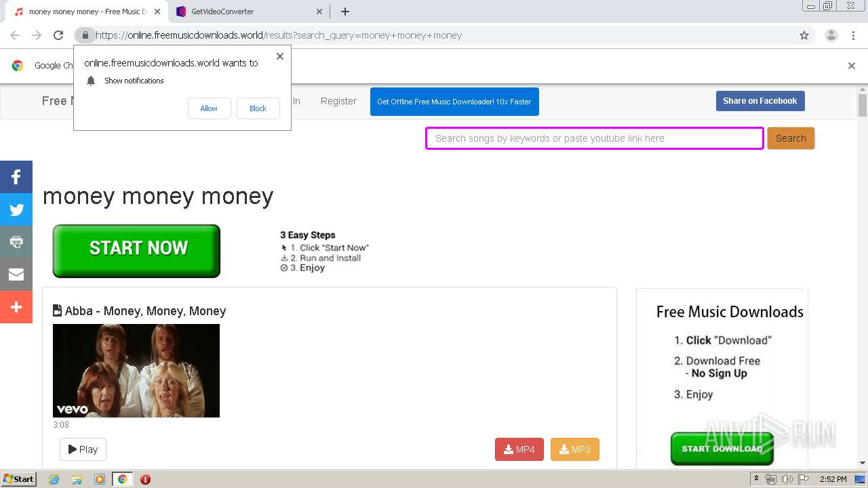Open more share options plus icon
This screenshot has height=488, width=868.
[16, 307]
